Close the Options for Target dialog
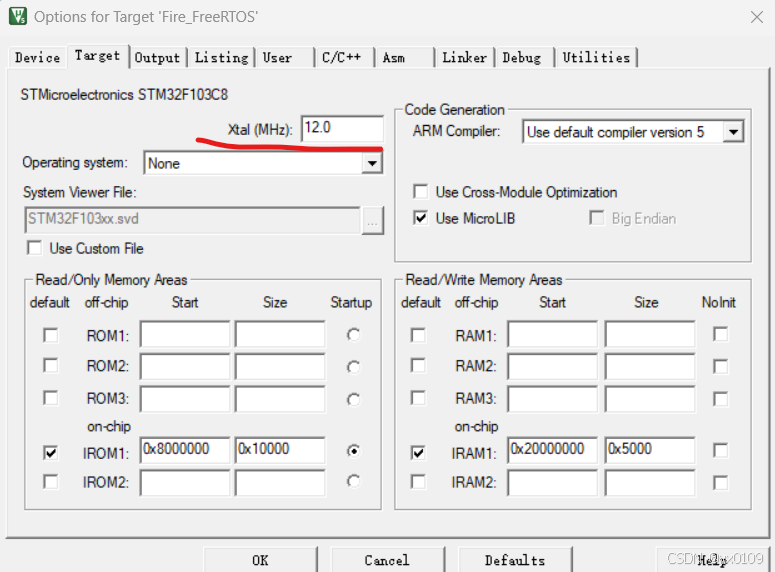This screenshot has height=572, width=775. click(x=756, y=17)
